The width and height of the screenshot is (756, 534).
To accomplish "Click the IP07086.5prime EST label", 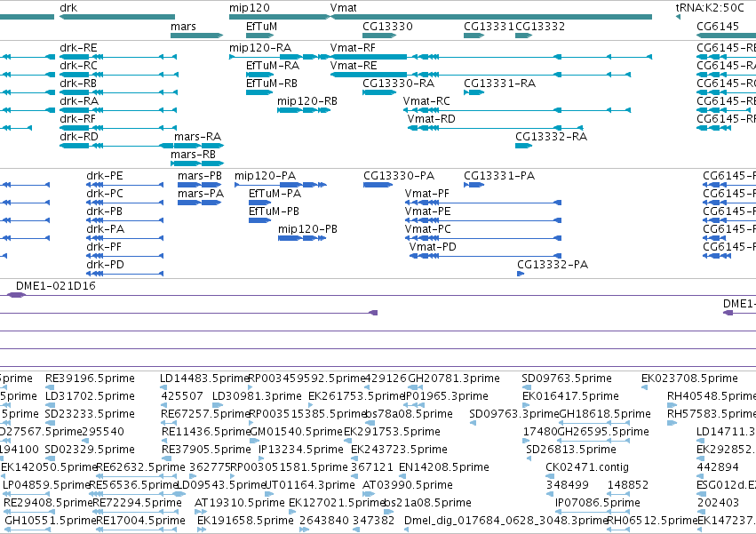I will pyautogui.click(x=598, y=503).
